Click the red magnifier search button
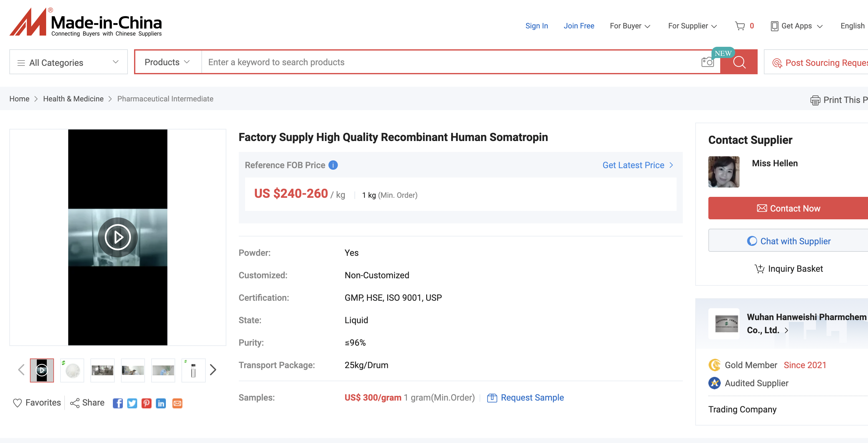The width and height of the screenshot is (868, 443). pos(739,62)
